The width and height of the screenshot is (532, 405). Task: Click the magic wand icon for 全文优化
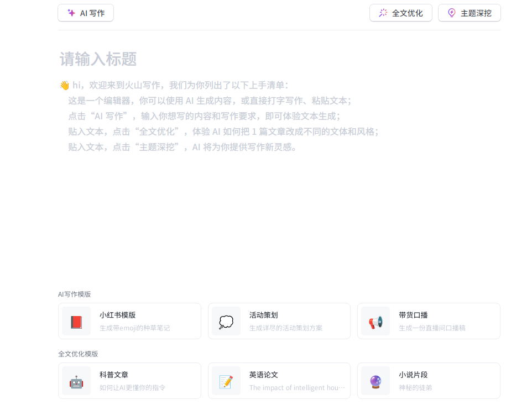click(x=383, y=13)
